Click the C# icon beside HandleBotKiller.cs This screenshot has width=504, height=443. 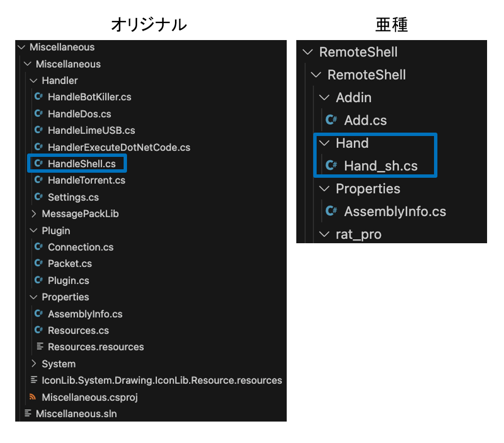click(38, 97)
